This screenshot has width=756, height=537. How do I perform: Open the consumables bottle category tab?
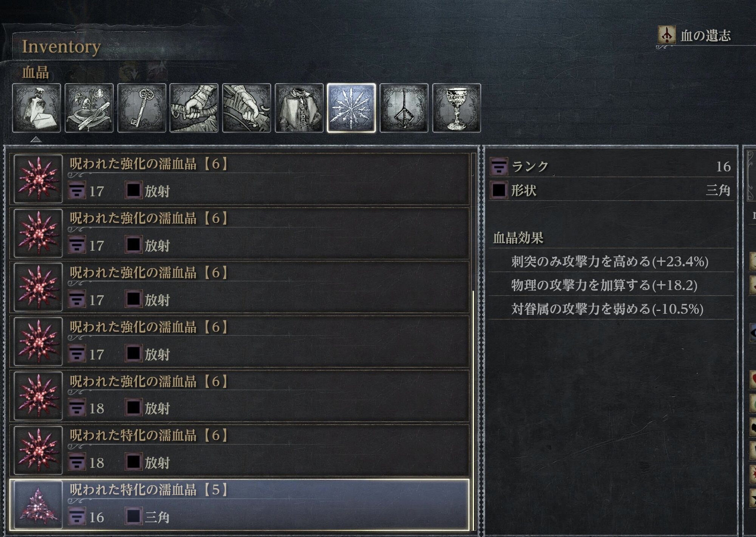pos(36,108)
